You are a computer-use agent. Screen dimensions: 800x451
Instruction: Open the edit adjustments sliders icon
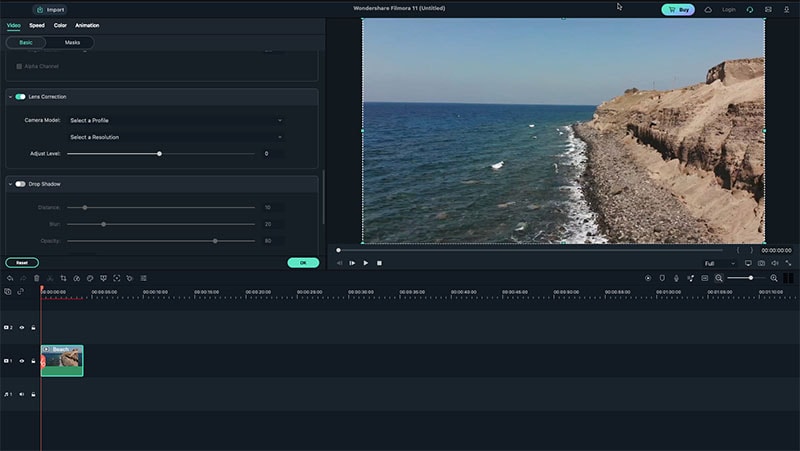coord(143,278)
